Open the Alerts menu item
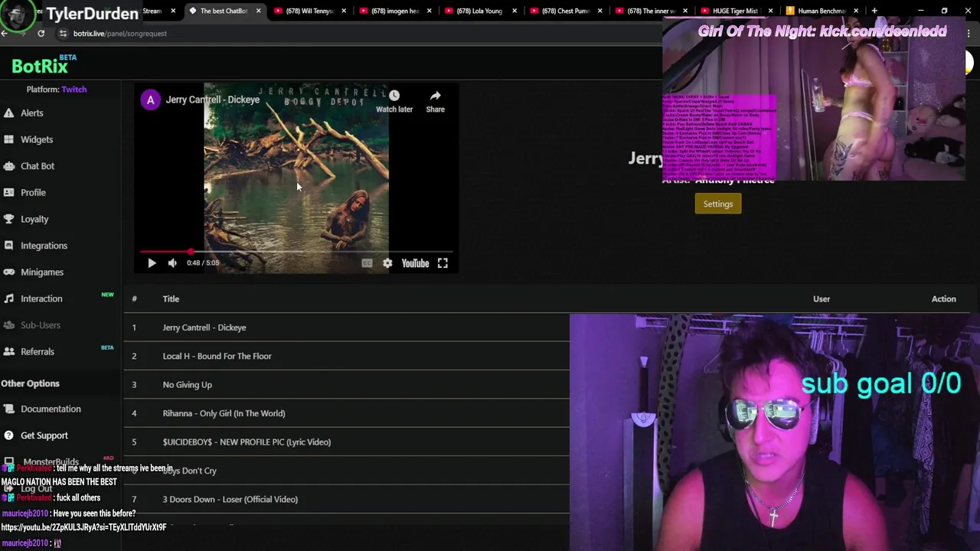Screen dimensions: 980x551 32,113
